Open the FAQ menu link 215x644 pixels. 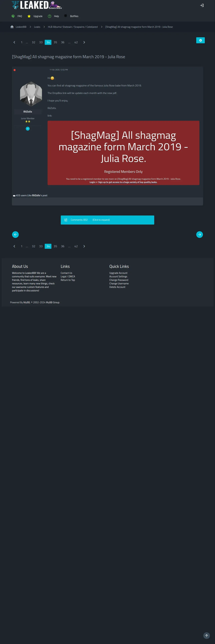point(20,16)
